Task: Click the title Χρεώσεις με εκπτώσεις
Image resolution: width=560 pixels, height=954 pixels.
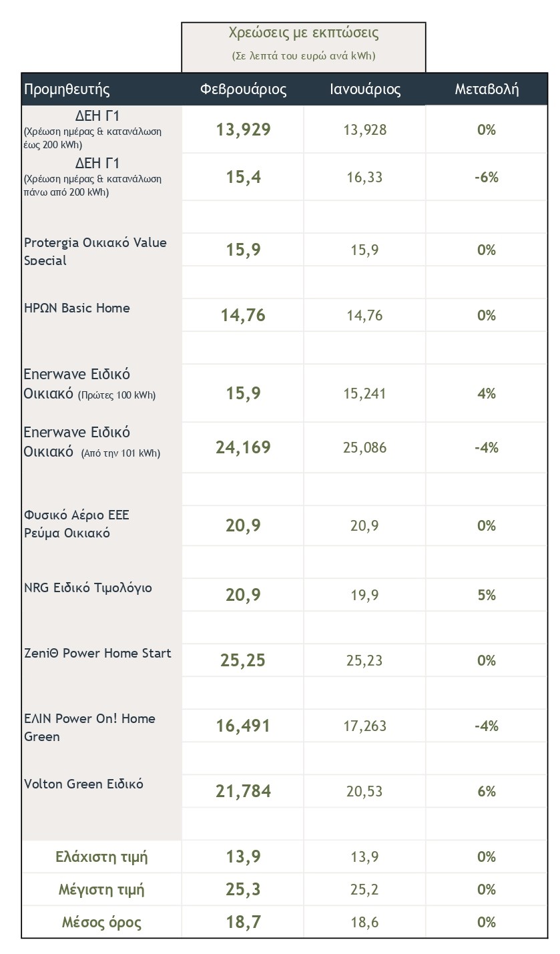Action: coord(304,33)
